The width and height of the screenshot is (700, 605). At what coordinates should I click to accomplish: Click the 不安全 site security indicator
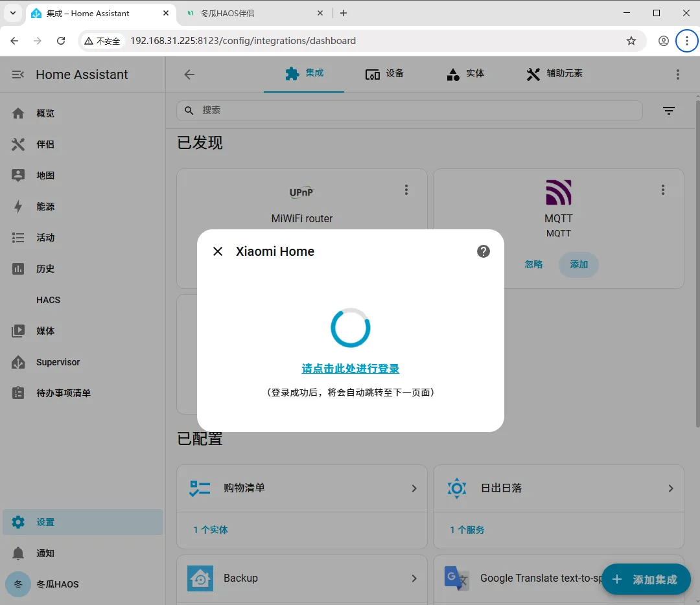[x=102, y=41]
